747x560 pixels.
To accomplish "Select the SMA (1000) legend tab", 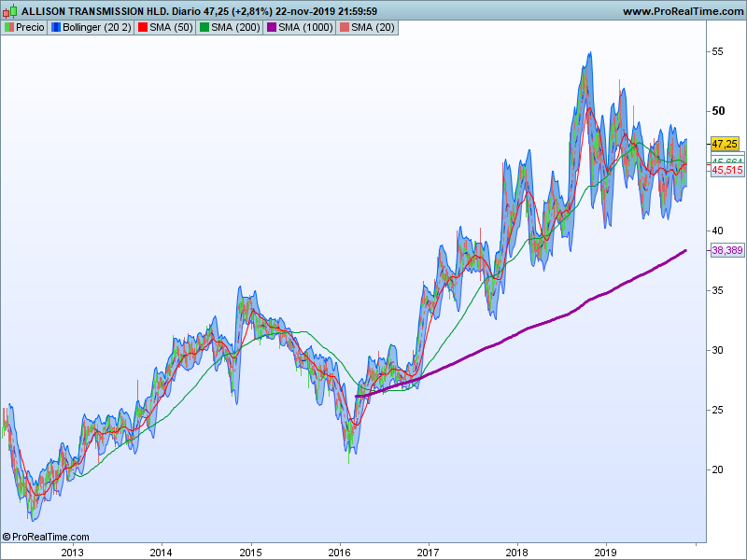I will (x=300, y=28).
